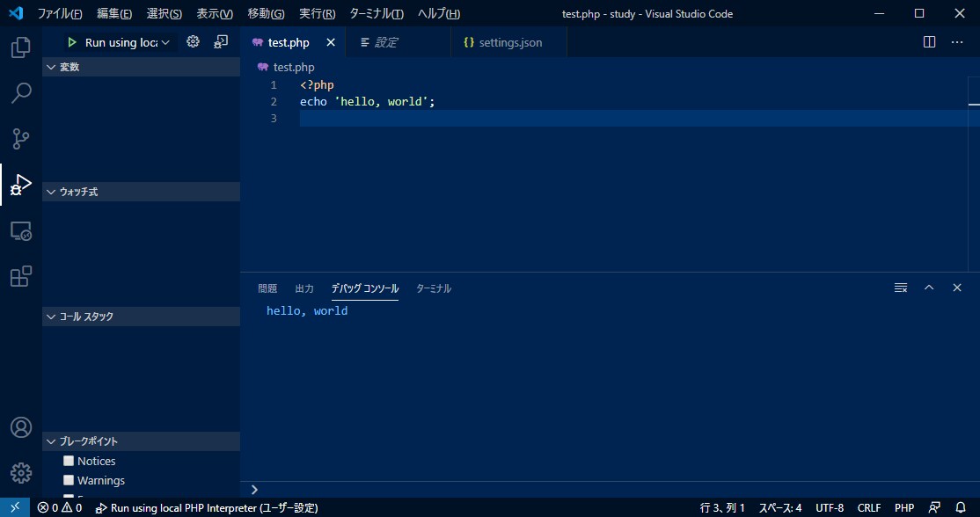Viewport: 980px width, 517px height.
Task: Open the Extensions view icon
Action: tap(20, 276)
